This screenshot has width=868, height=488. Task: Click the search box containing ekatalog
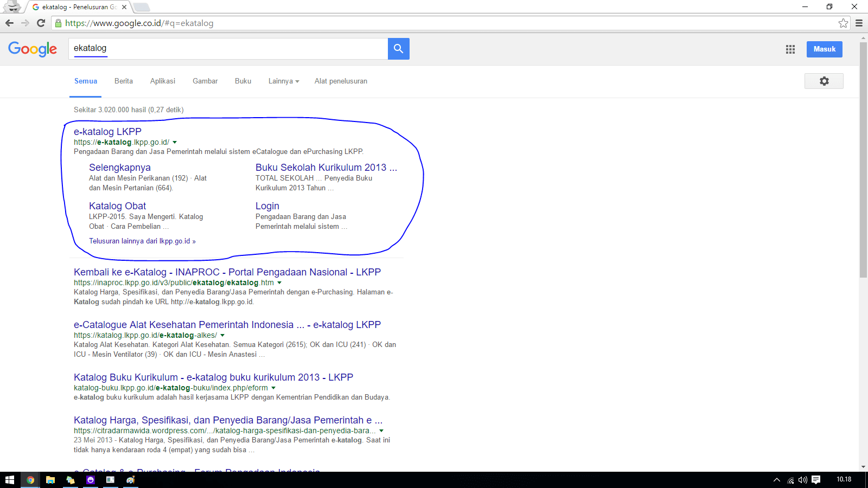[228, 49]
